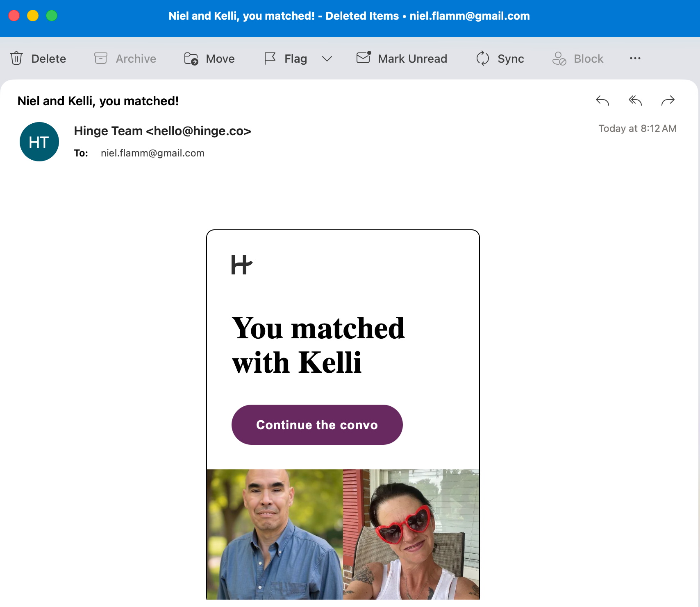Image resolution: width=700 pixels, height=607 pixels.
Task: Reply using the single arrow icon
Action: [602, 100]
